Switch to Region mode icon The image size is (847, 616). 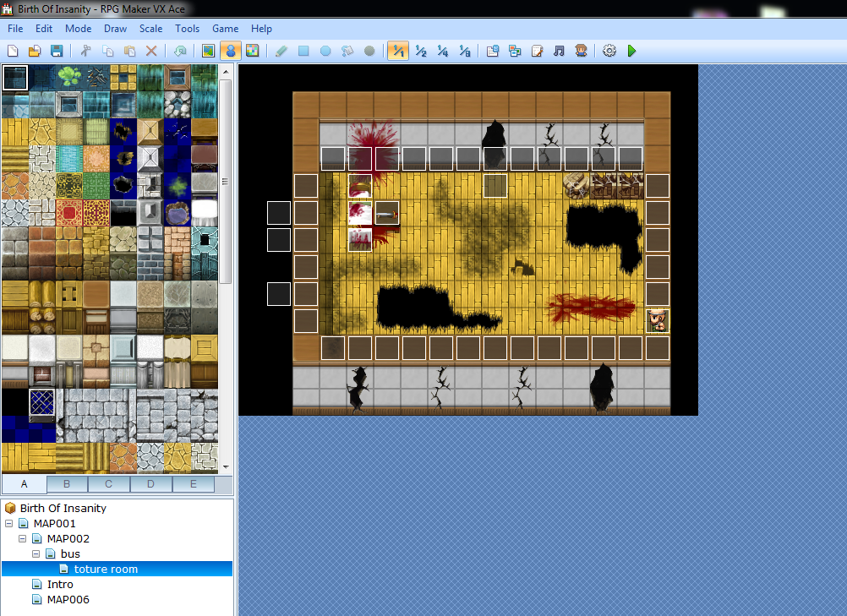click(252, 51)
